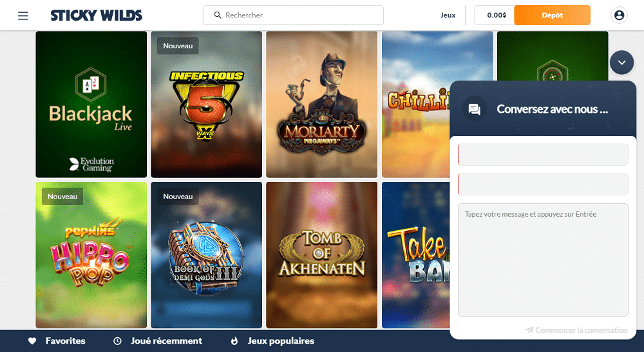The image size is (644, 352).
Task: Click the heart icon beside Favorites
Action: coord(32,341)
